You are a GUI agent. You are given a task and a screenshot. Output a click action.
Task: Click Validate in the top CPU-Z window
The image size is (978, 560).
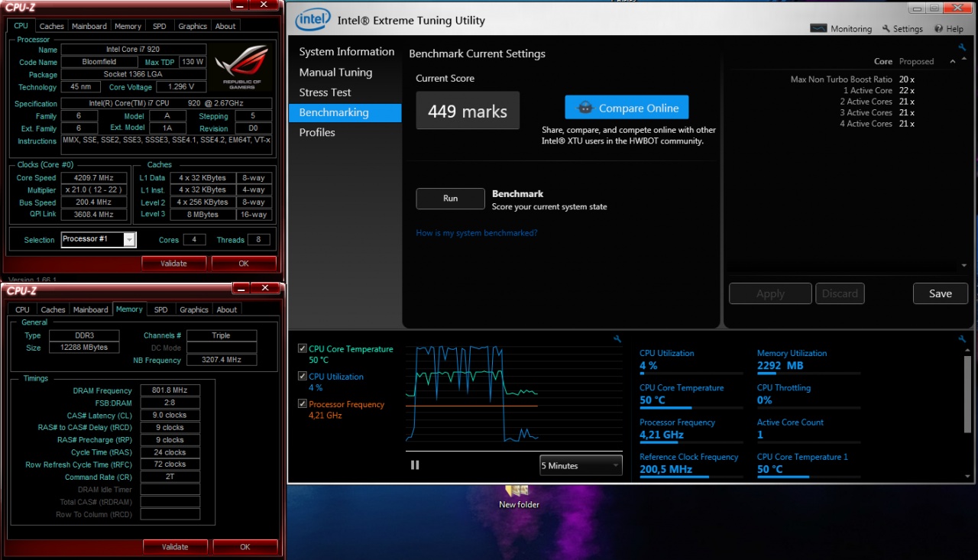(x=174, y=264)
